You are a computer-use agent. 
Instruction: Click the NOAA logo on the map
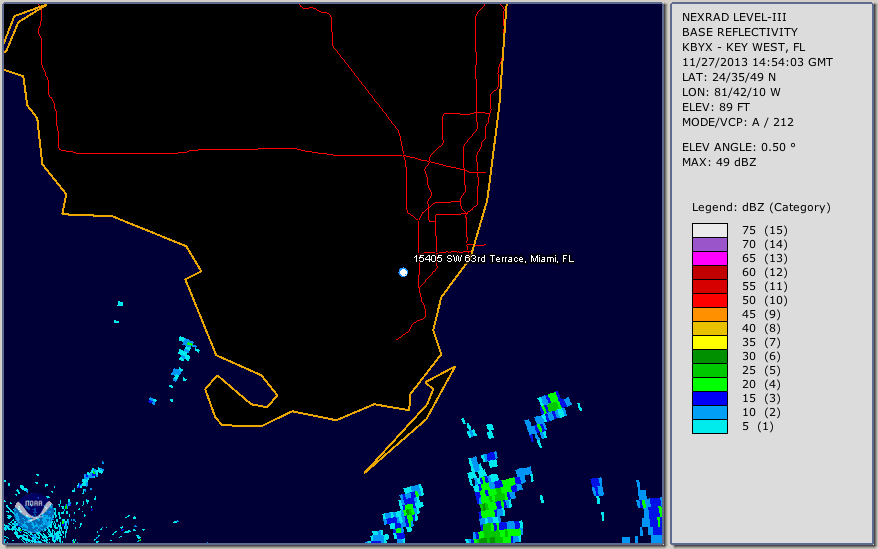click(x=34, y=513)
